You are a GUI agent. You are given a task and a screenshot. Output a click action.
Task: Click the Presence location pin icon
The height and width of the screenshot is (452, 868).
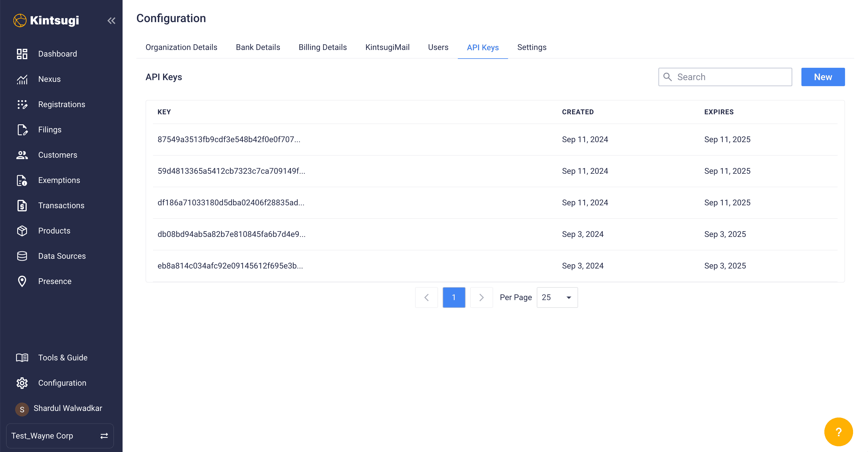coord(22,281)
